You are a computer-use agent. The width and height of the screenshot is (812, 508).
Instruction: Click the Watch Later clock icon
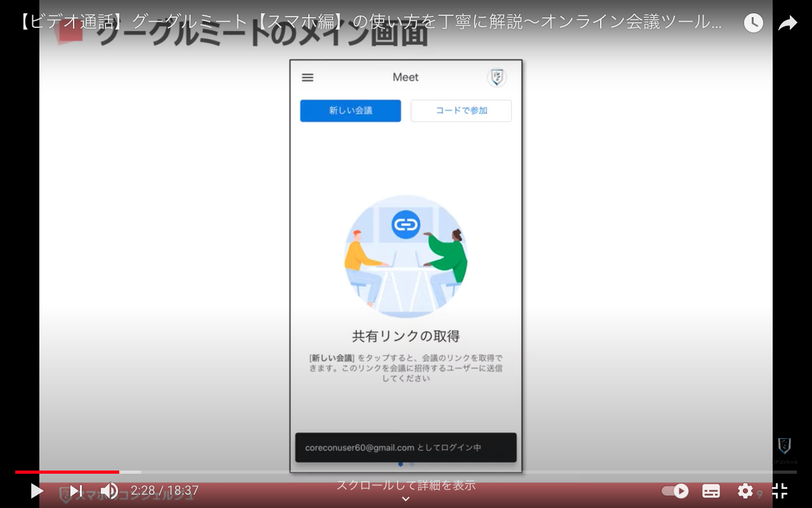coord(753,23)
